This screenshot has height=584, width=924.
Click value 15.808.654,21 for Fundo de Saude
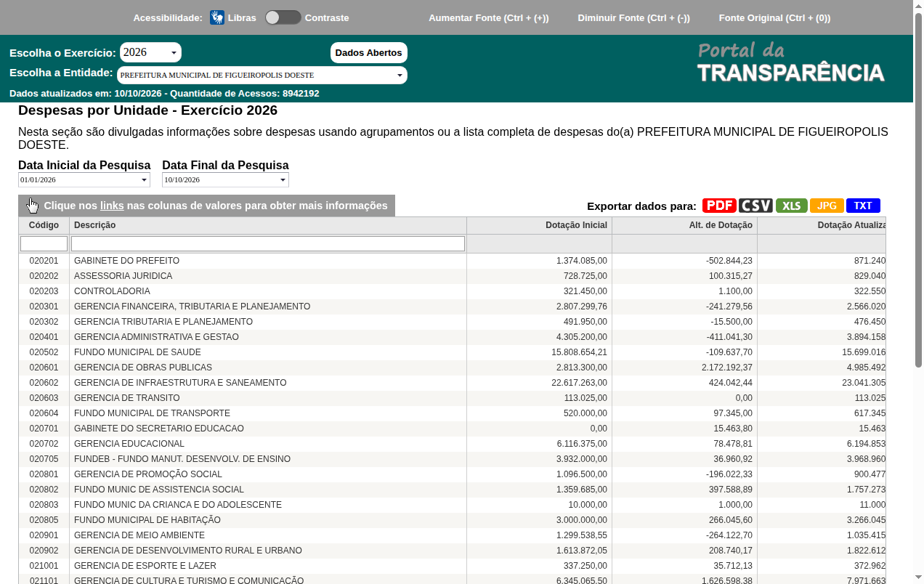click(579, 352)
